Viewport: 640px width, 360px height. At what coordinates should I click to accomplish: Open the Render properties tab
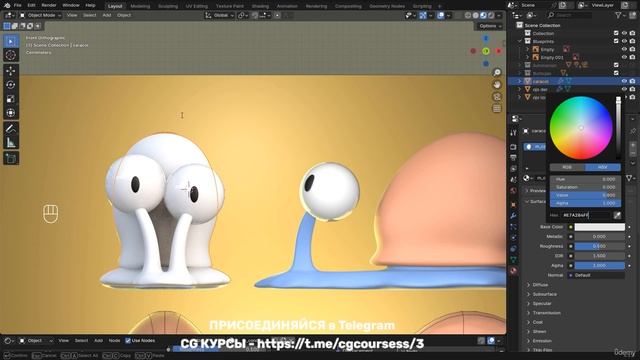(x=513, y=147)
